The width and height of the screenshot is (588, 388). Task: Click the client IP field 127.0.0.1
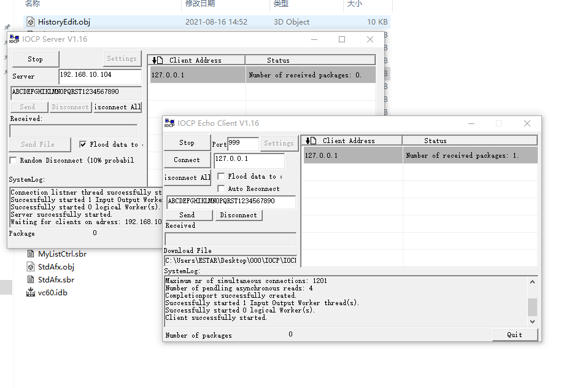click(x=249, y=161)
